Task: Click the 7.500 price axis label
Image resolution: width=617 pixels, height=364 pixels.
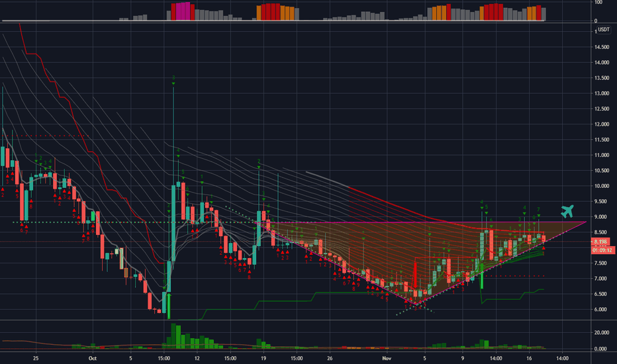Action: tap(602, 263)
